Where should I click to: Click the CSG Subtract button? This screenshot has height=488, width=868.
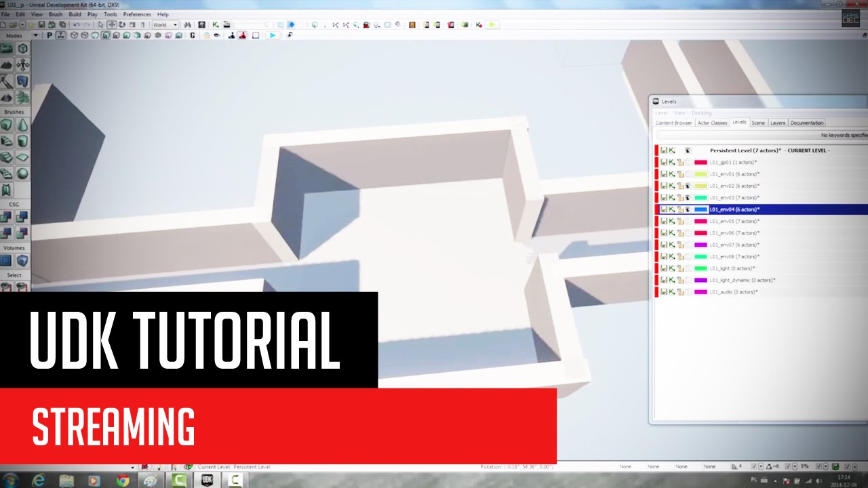[22, 217]
